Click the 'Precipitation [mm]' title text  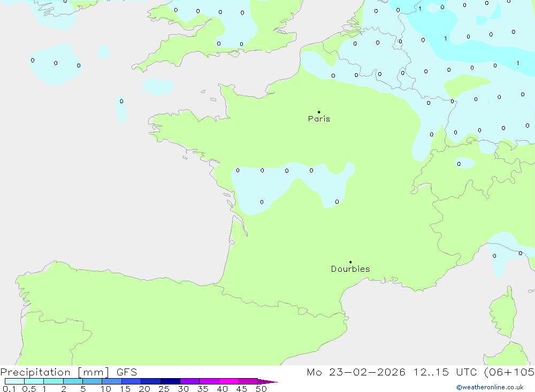tap(55, 372)
